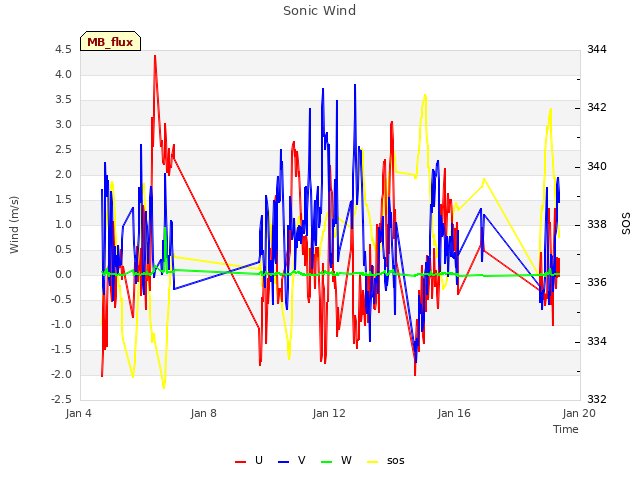Click the 338 right axis value
The width and height of the screenshot is (640, 480).
click(x=597, y=225)
